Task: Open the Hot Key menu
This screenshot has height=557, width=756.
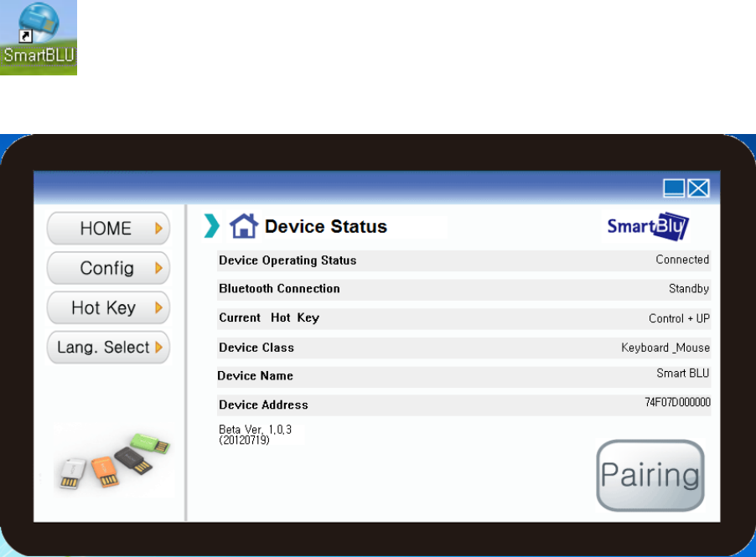Action: click(108, 307)
